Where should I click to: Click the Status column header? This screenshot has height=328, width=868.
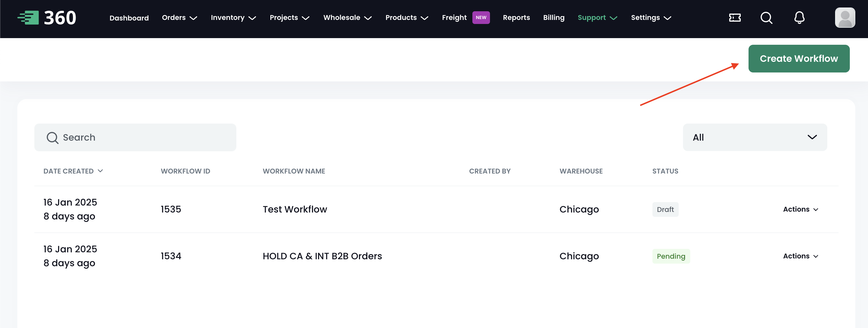click(x=665, y=171)
